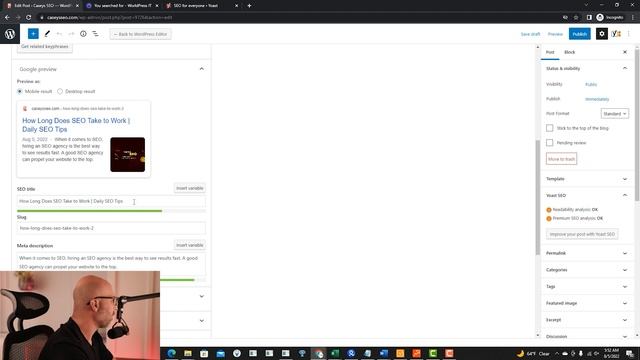The width and height of the screenshot is (640, 360).
Task: Expand the Categories panel
Action: click(x=624, y=270)
